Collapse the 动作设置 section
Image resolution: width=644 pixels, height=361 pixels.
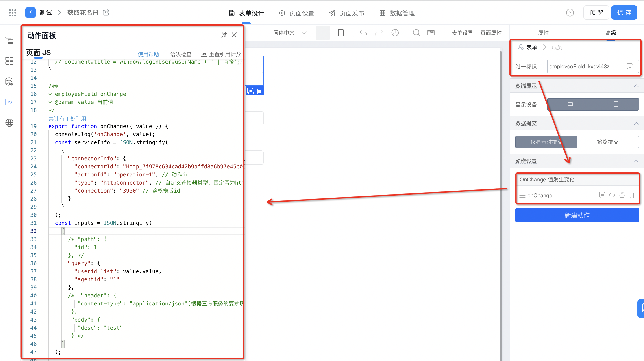pyautogui.click(x=636, y=161)
